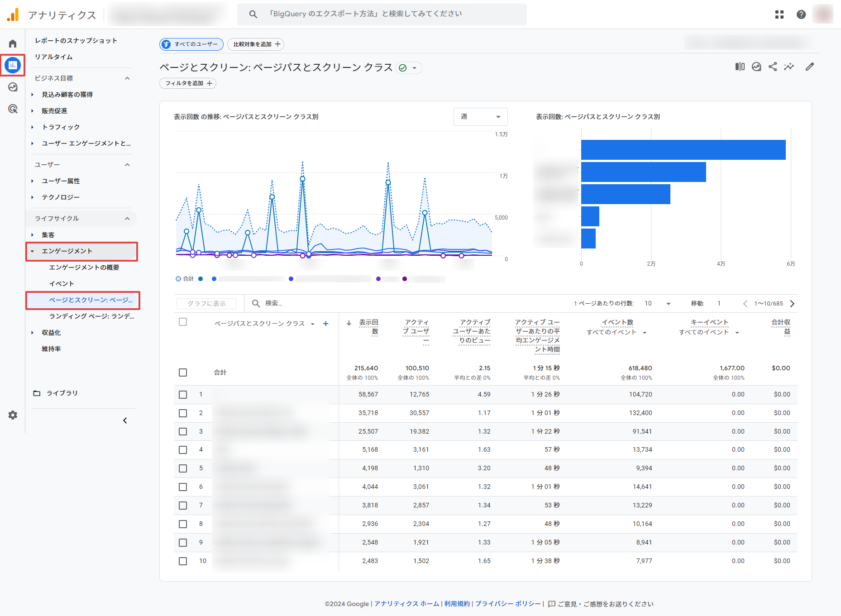
Task: Open the 週 granularity dropdown
Action: pyautogui.click(x=480, y=117)
